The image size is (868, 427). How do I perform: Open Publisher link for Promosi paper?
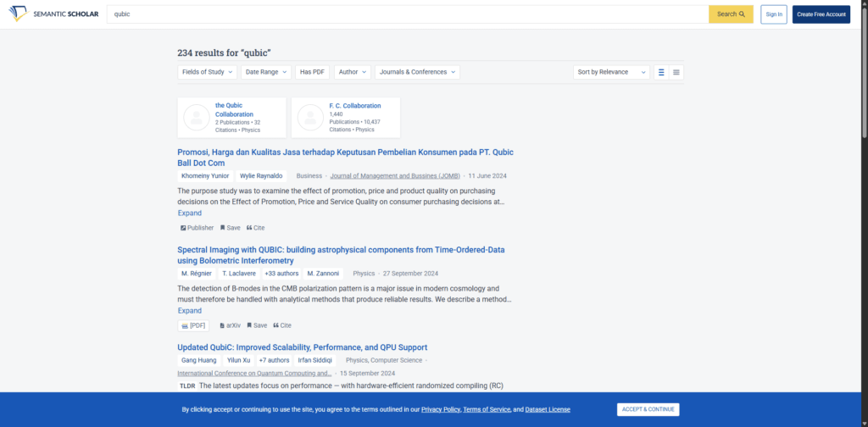(197, 228)
